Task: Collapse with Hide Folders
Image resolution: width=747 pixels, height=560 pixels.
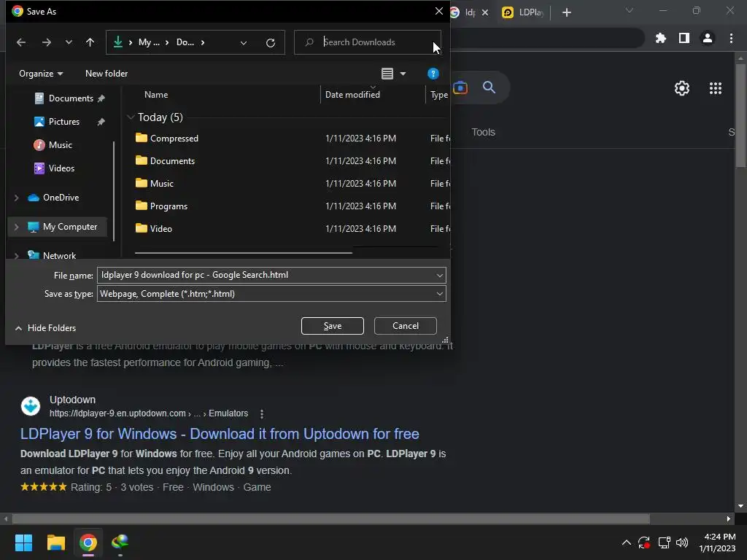Action: click(45, 328)
